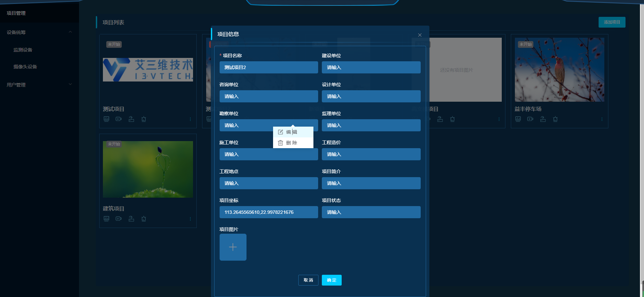Focus the 监理单位 input field
The width and height of the screenshot is (644, 297).
[x=371, y=125]
